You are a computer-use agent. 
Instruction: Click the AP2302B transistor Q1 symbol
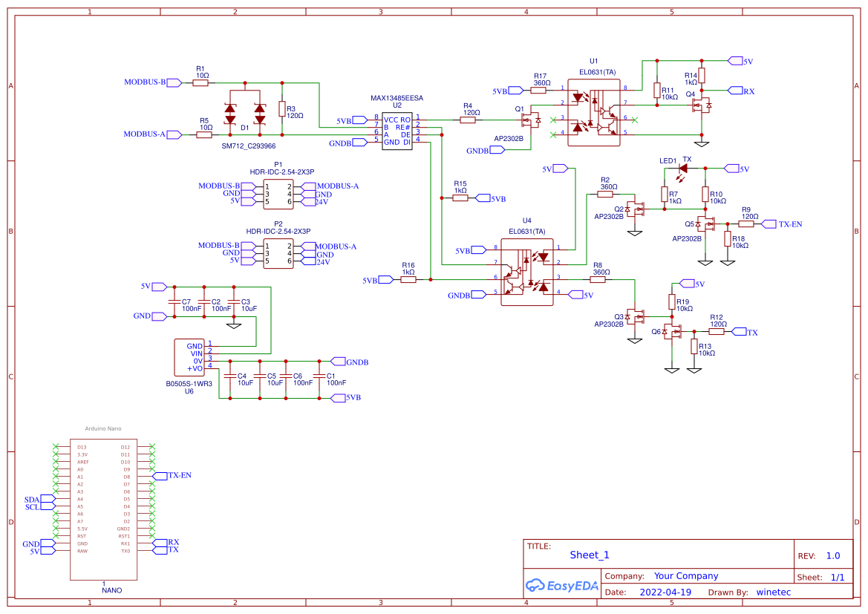[x=525, y=119]
